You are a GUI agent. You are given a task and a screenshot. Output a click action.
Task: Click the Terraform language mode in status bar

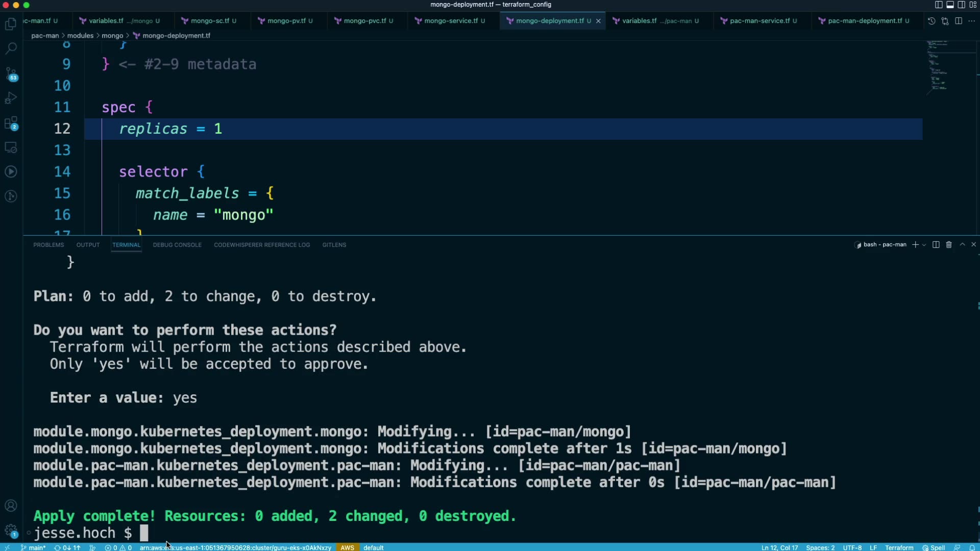pyautogui.click(x=899, y=547)
